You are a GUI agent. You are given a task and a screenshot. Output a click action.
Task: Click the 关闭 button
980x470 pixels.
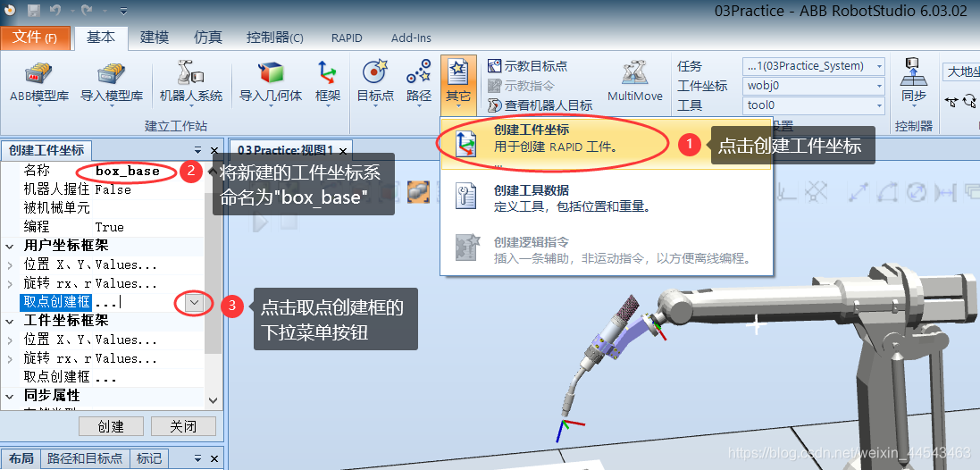click(183, 426)
